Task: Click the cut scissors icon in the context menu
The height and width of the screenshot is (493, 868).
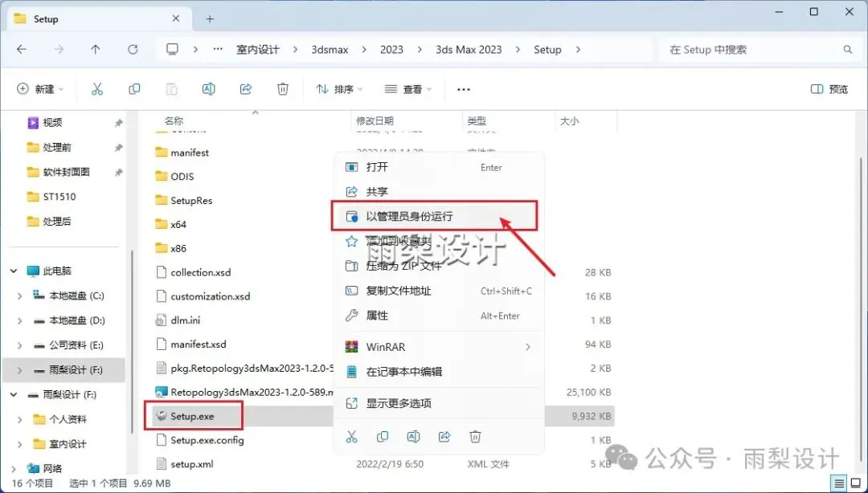Action: tap(351, 437)
